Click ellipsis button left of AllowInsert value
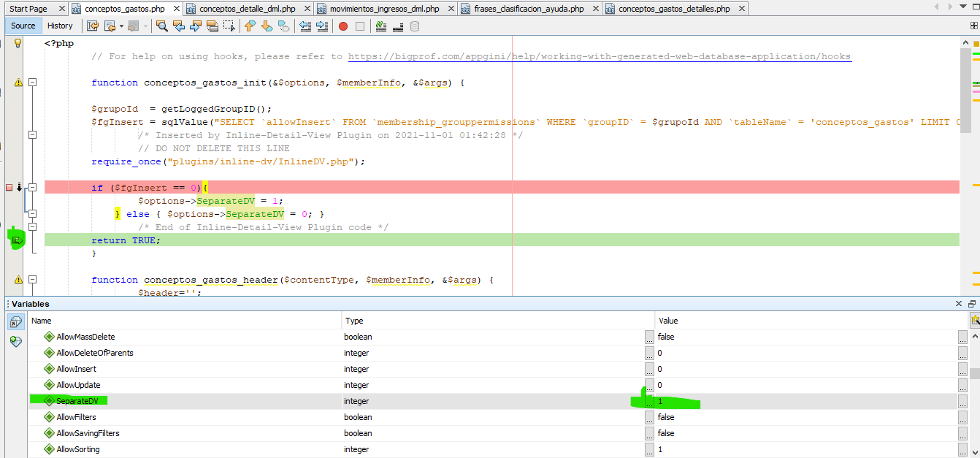980x458 pixels. click(x=649, y=369)
